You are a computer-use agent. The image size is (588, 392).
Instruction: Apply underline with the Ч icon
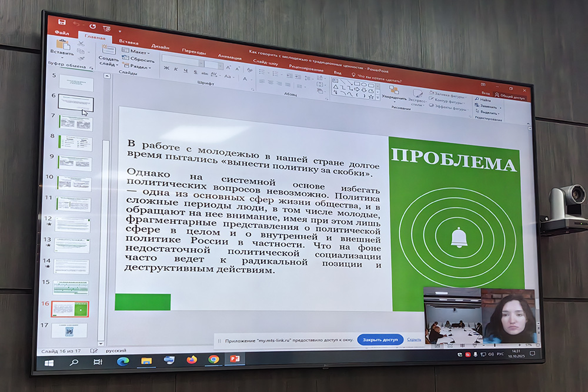click(186, 70)
